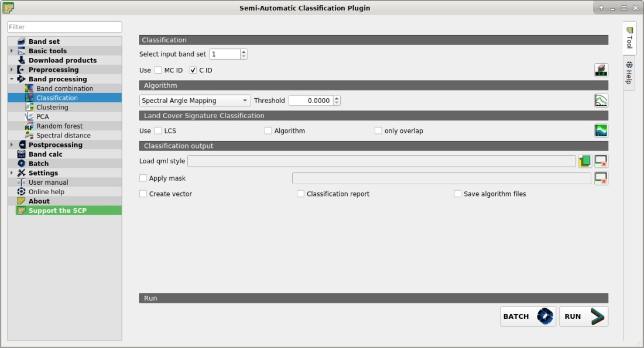
Task: Decrease the input band set number
Action: click(x=244, y=57)
